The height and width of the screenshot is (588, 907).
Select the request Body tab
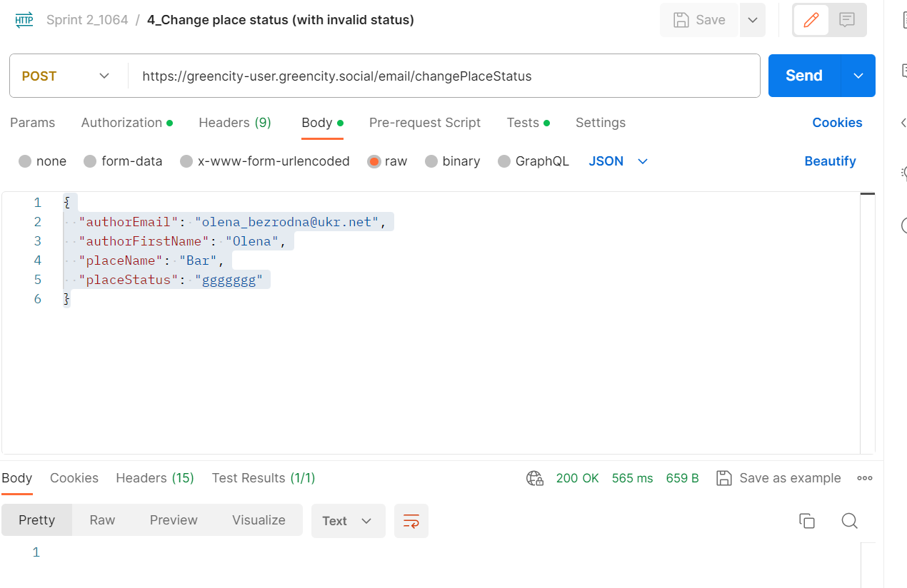click(322, 123)
